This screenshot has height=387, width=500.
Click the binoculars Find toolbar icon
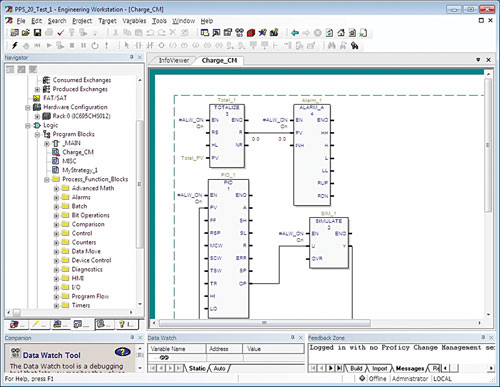(331, 45)
